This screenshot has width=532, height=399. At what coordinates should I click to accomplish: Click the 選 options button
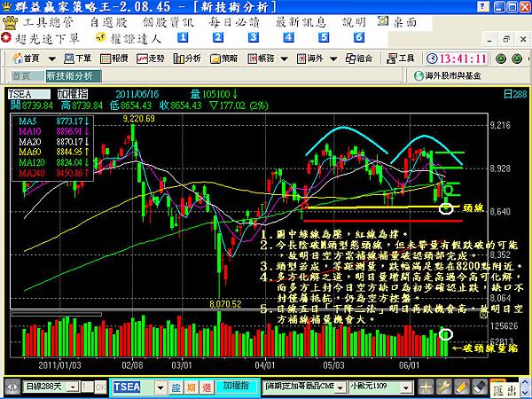click(x=207, y=387)
